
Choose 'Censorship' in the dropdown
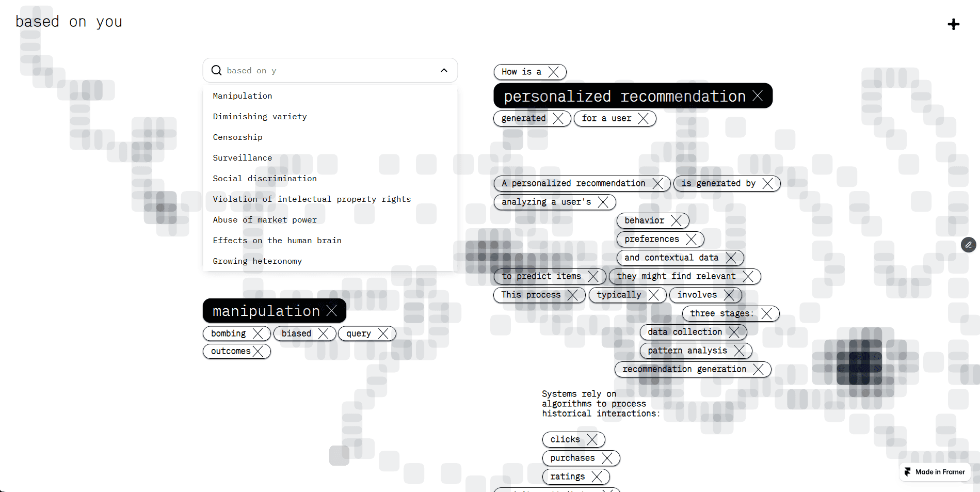click(x=330, y=137)
